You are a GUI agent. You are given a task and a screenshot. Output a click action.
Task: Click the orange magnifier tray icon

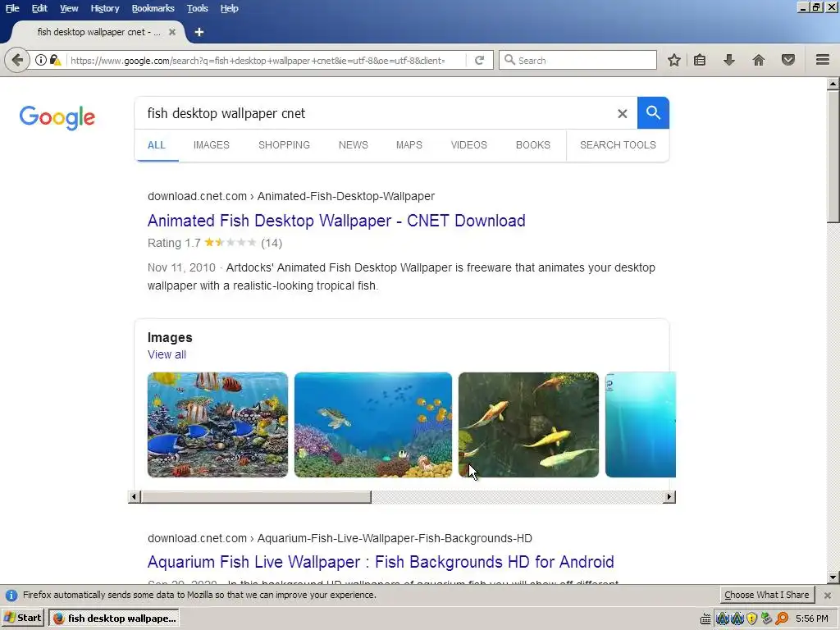pos(782,619)
